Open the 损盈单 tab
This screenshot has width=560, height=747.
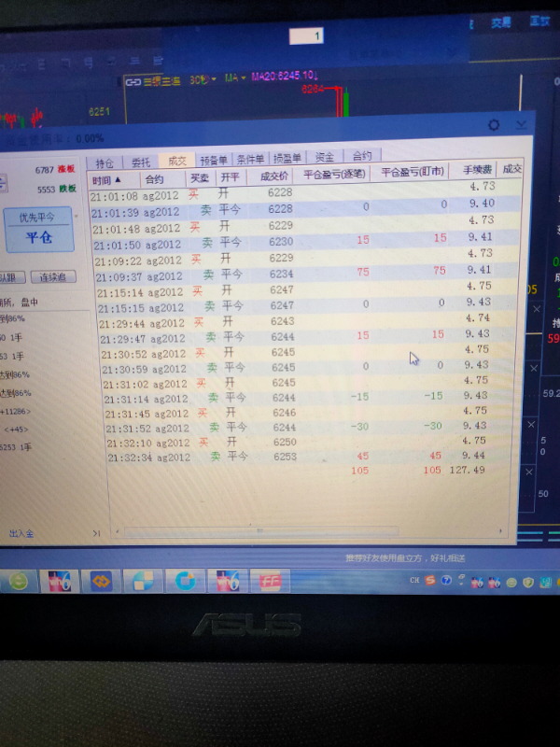coord(287,158)
